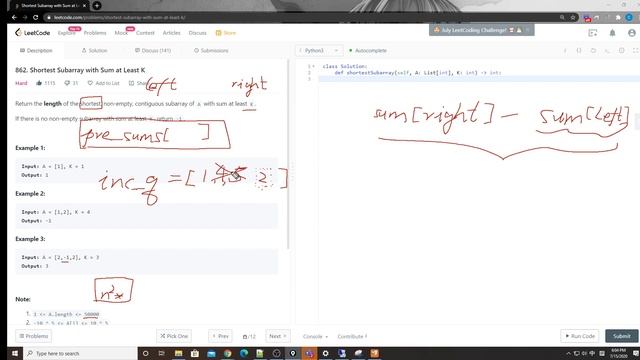Click inside the code editor line 3
Image resolution: width=640 pixels, height=360 pixels.
point(478,79)
